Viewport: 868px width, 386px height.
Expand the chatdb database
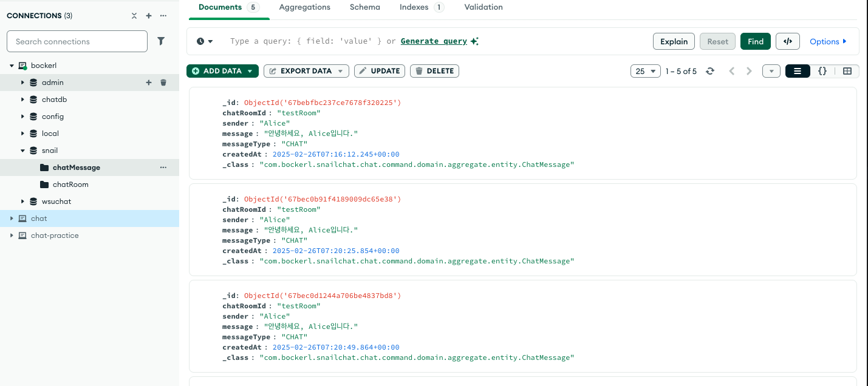pos(22,100)
